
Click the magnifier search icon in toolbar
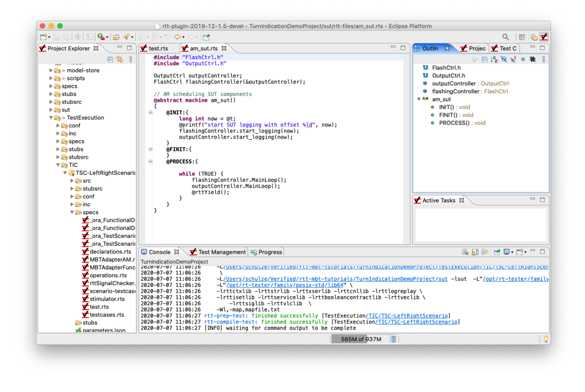tap(506, 37)
